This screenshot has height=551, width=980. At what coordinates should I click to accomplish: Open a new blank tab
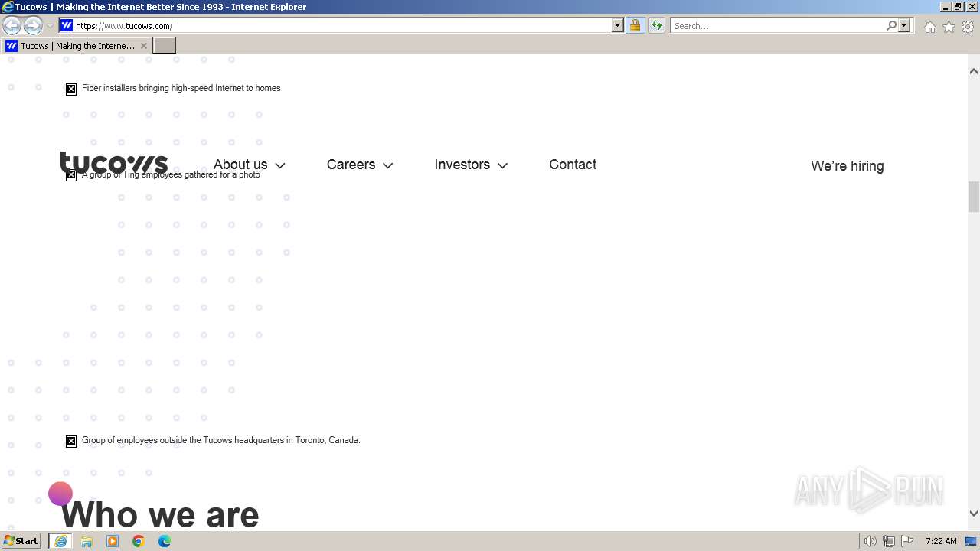point(165,46)
